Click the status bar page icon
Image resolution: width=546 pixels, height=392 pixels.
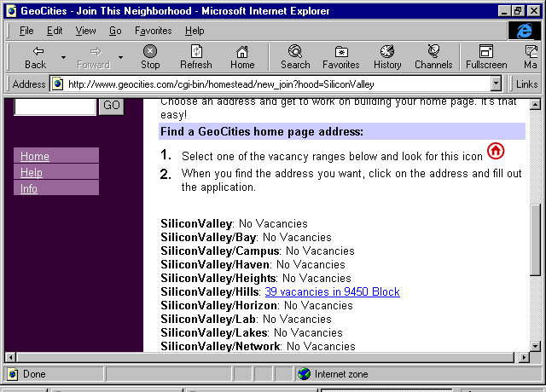[x=12, y=374]
